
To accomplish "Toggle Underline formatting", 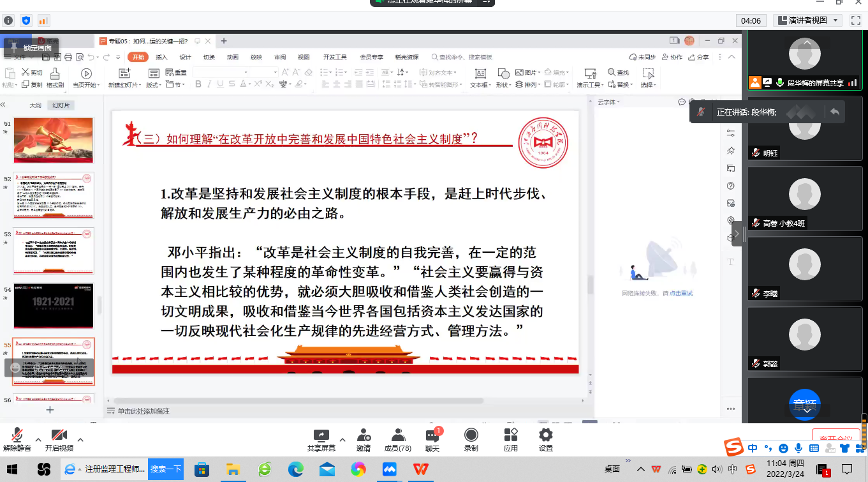I will (221, 84).
